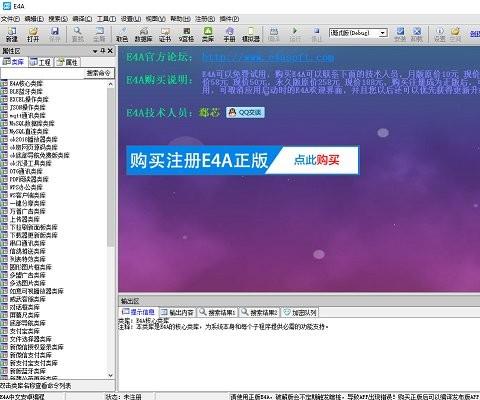This screenshot has width=480, height=400.
Task: Open the 注册(G) menu
Action: (205, 19)
